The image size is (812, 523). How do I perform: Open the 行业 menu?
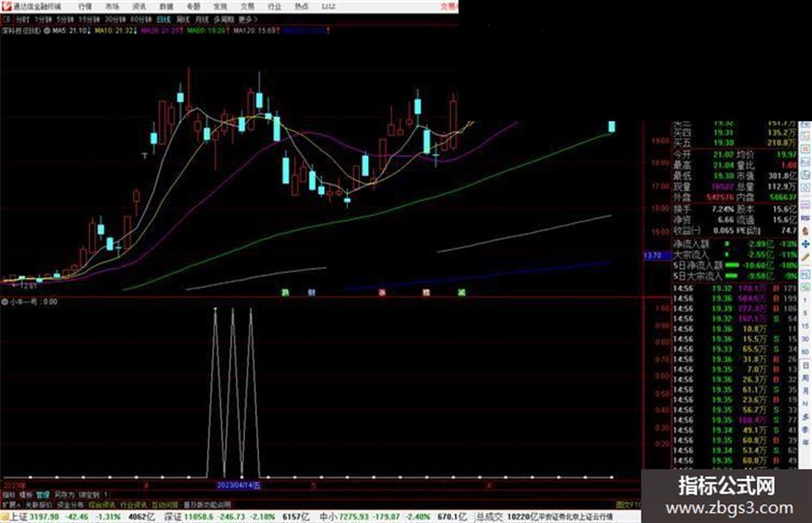coord(274,6)
